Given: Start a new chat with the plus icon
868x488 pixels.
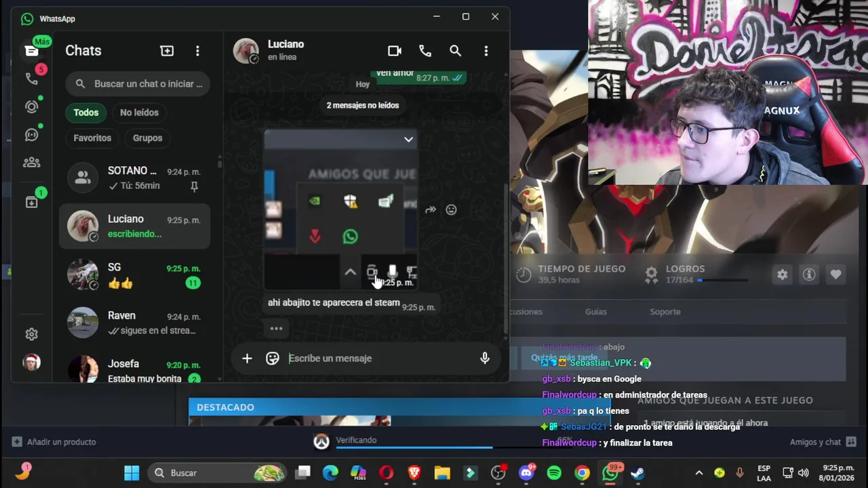Looking at the screenshot, I should pyautogui.click(x=167, y=51).
